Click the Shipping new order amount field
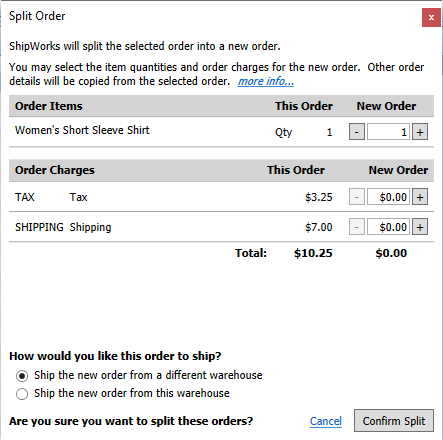 pos(388,227)
